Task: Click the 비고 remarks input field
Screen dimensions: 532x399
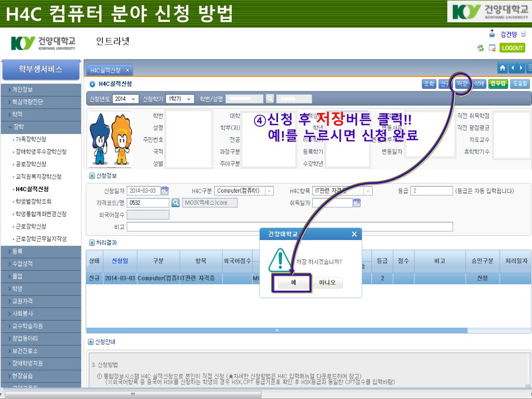Action: click(x=290, y=227)
